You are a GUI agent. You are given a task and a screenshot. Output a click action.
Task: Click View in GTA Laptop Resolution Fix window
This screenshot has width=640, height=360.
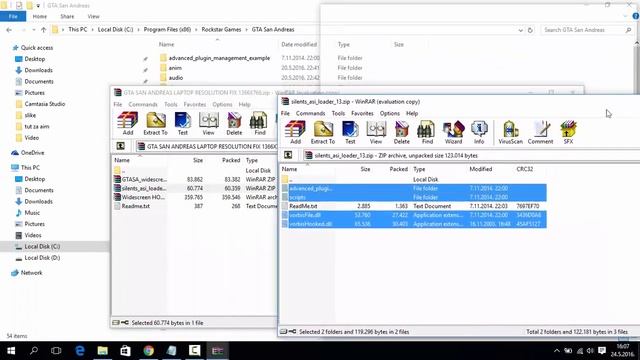209,124
